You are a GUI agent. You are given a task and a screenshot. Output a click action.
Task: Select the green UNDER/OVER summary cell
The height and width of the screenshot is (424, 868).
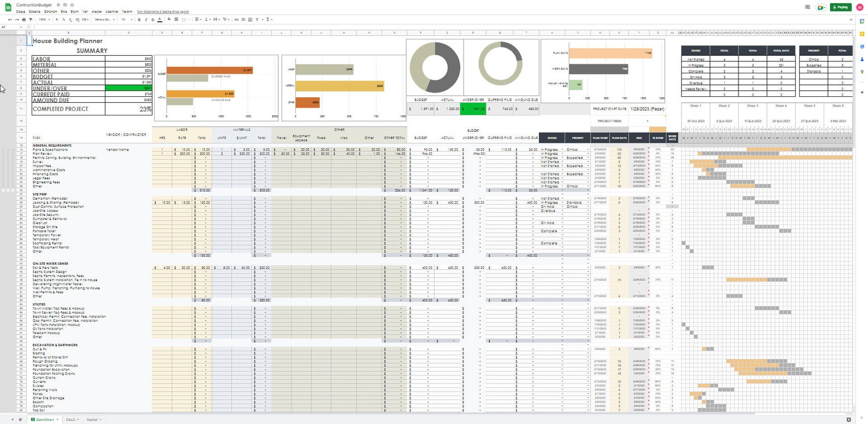(x=129, y=88)
